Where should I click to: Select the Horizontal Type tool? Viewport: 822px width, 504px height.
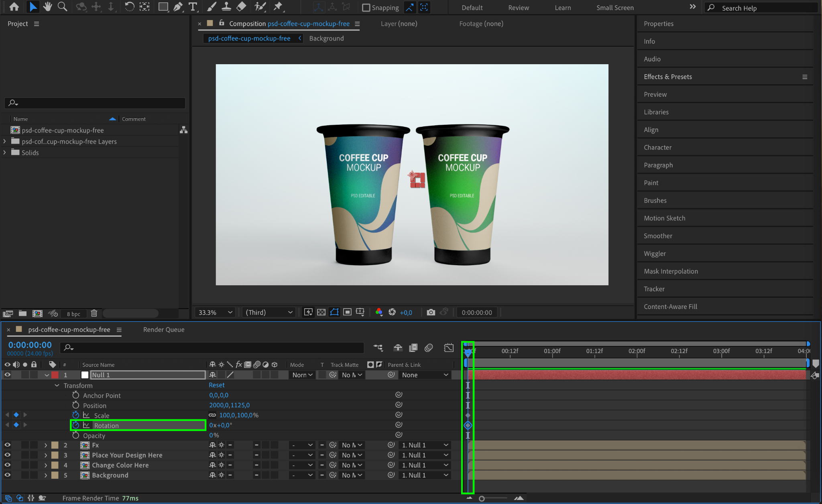[x=193, y=7]
